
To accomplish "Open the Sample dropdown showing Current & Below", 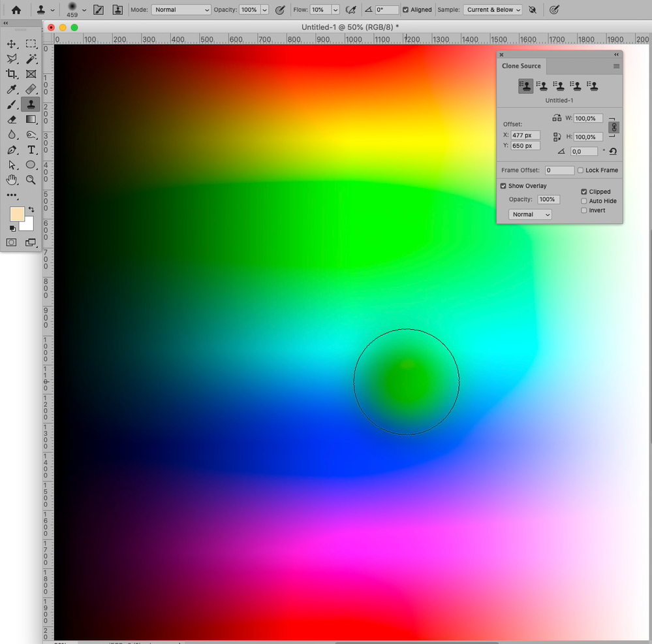I will click(493, 9).
